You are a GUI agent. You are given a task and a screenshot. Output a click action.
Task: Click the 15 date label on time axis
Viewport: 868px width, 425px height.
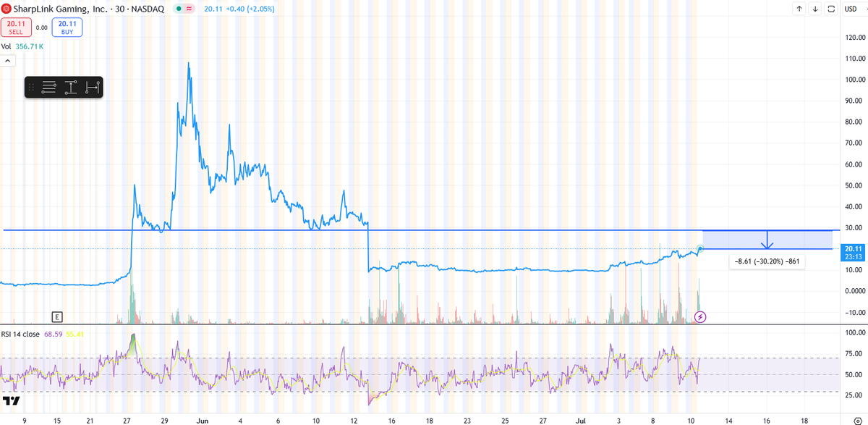click(56, 420)
